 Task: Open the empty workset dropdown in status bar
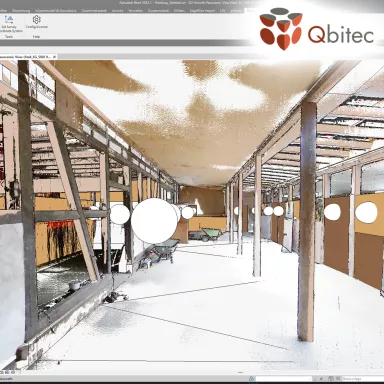coord(283,379)
